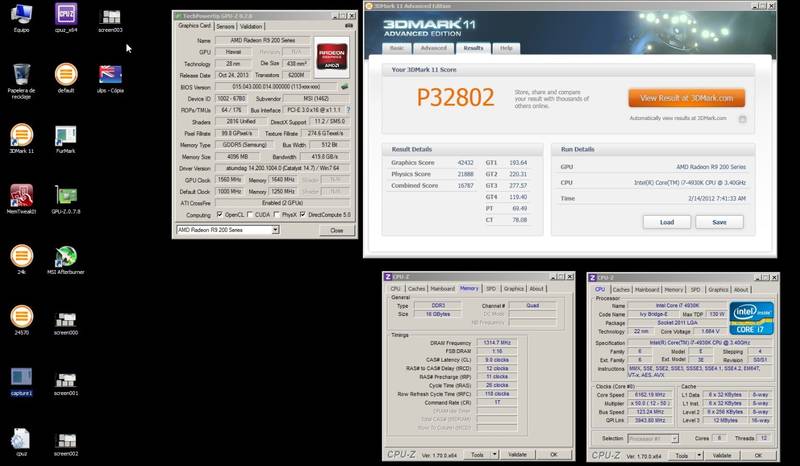Select the MemTweakIt desktop shortcut

coord(21,199)
